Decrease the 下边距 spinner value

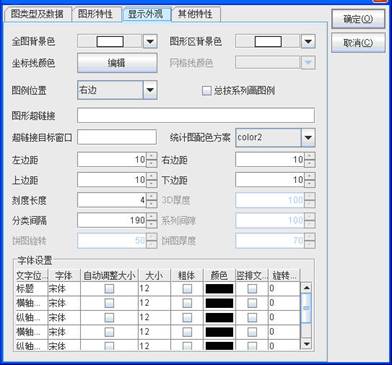pos(310,184)
